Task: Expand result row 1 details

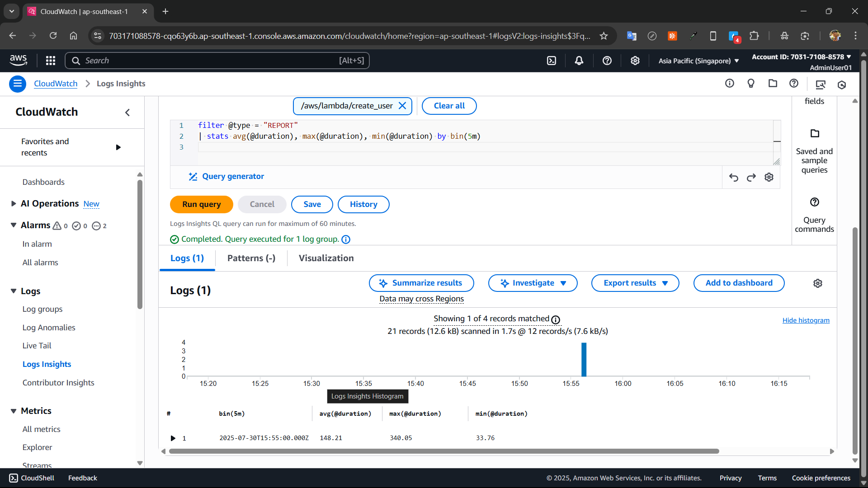Action: [173, 438]
